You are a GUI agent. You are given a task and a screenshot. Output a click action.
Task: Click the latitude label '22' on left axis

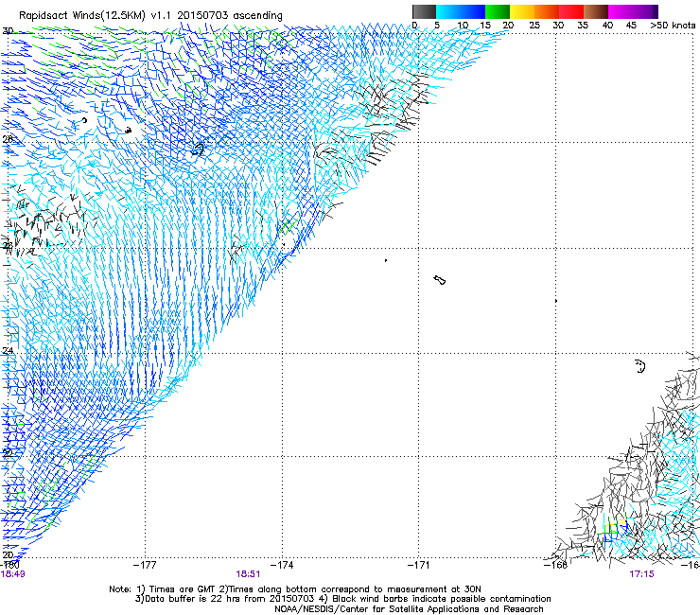click(8, 453)
